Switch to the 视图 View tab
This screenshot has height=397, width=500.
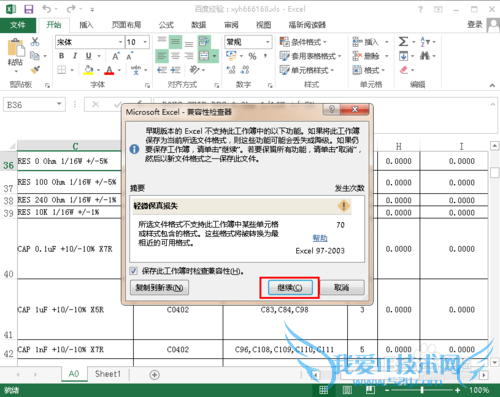[263, 25]
